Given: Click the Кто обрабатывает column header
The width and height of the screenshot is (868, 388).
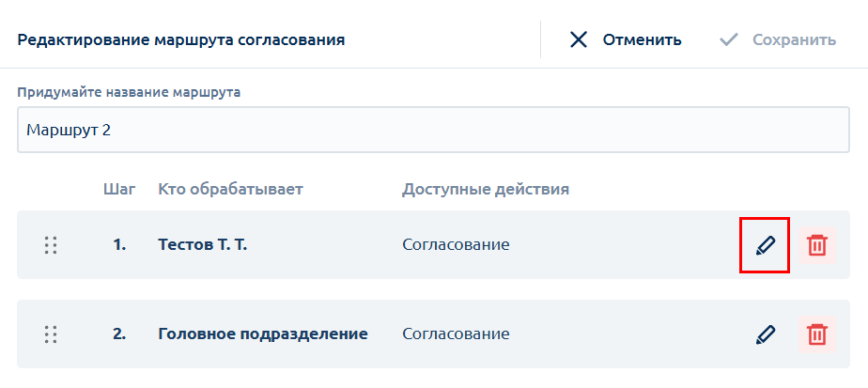Looking at the screenshot, I should tap(231, 190).
